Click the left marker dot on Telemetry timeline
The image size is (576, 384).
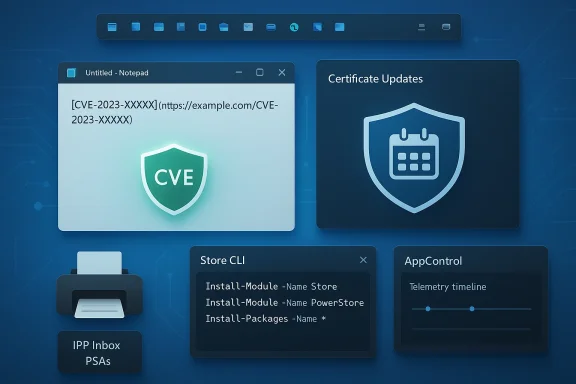[x=428, y=309]
